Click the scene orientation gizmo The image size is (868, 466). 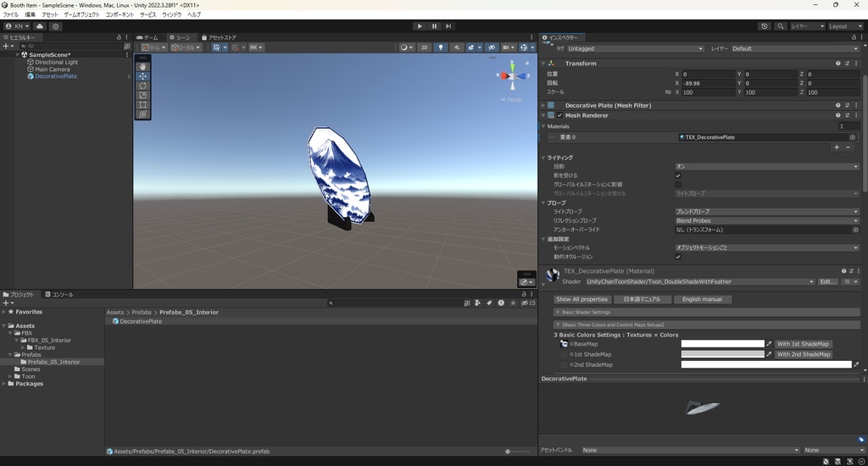point(513,76)
